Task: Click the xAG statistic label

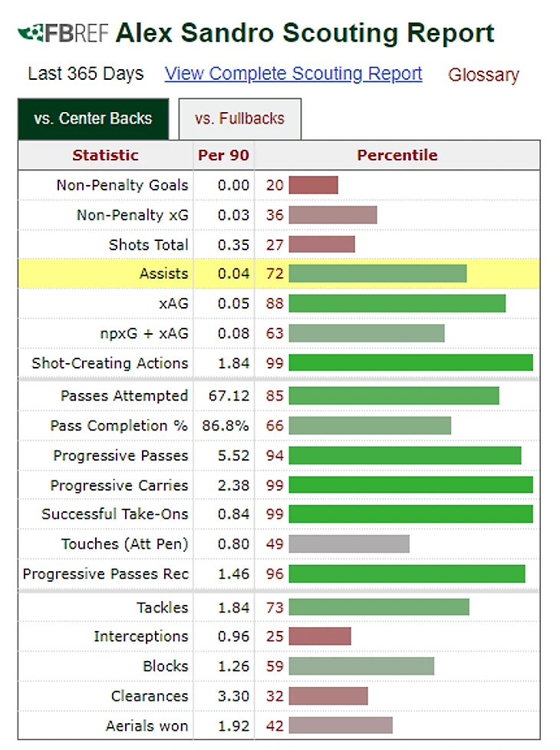Action: 174,303
